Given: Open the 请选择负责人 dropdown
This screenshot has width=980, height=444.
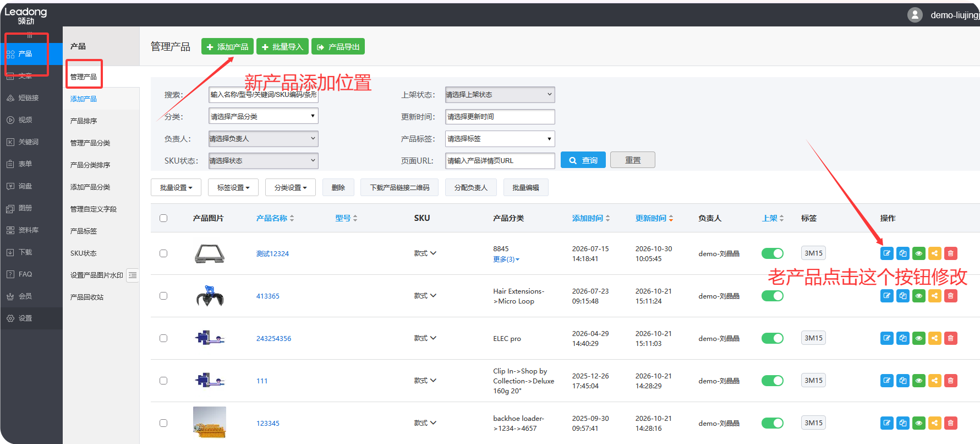Looking at the screenshot, I should [x=264, y=139].
